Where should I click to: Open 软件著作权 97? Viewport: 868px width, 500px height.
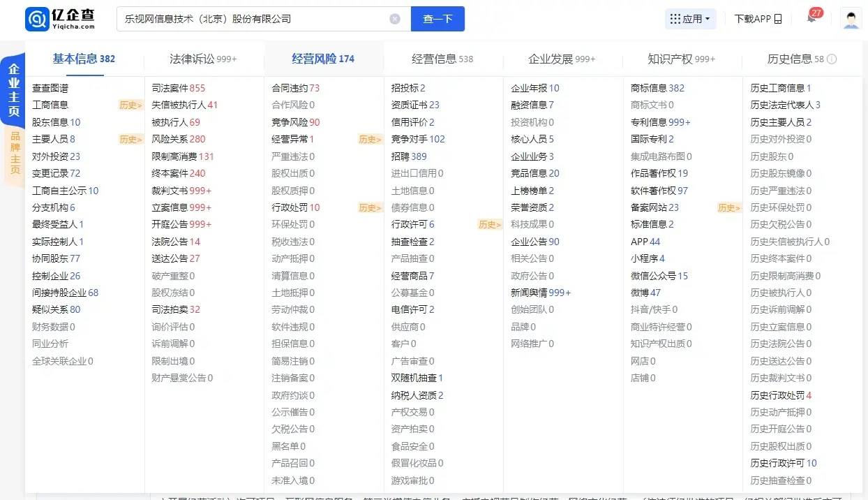(x=659, y=191)
